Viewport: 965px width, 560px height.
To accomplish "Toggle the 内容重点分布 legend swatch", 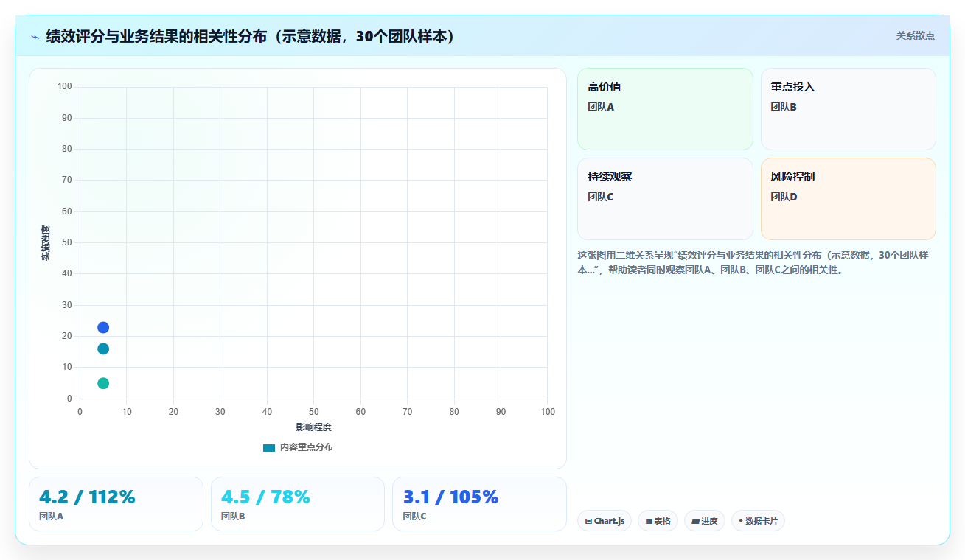I will tap(269, 448).
